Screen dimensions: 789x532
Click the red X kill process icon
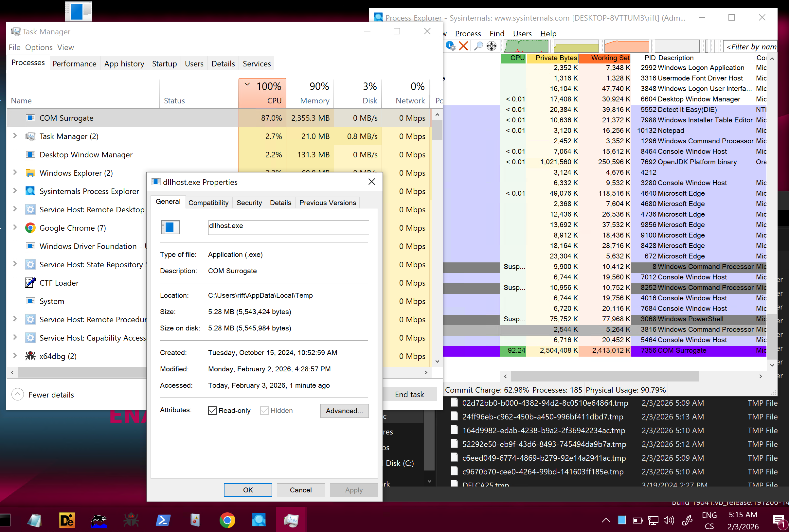pyautogui.click(x=463, y=46)
